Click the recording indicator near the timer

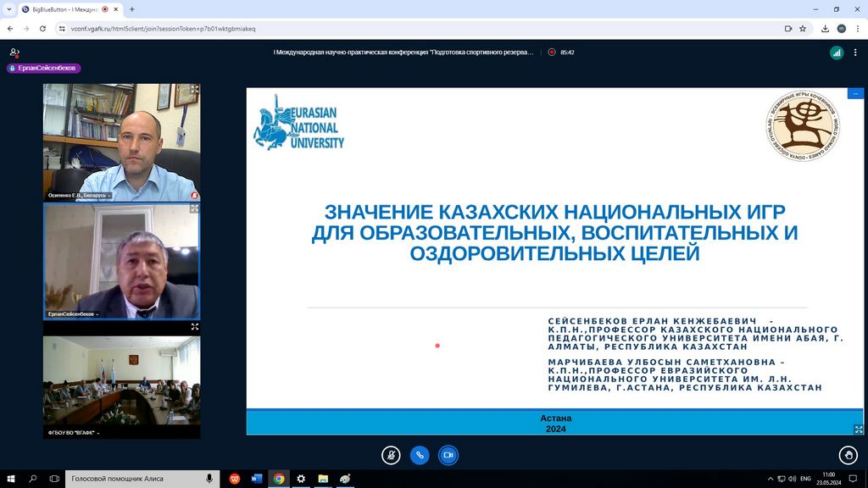pos(552,53)
